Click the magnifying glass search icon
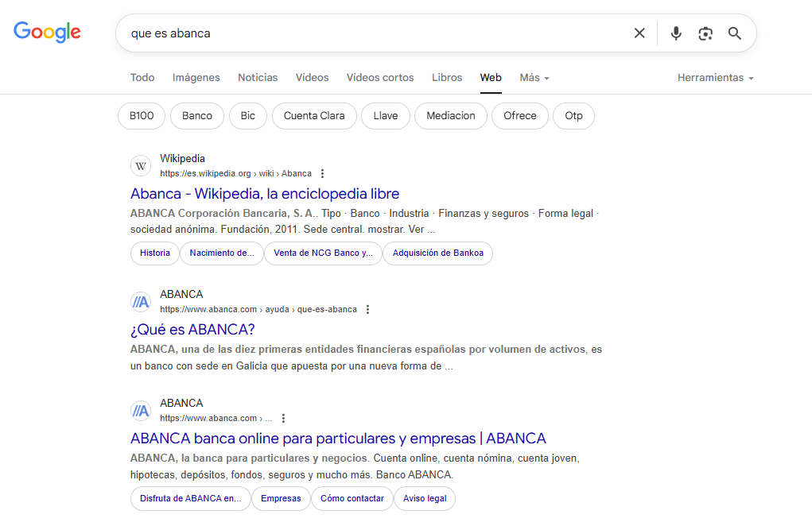Image resolution: width=812 pixels, height=526 pixels. point(735,33)
